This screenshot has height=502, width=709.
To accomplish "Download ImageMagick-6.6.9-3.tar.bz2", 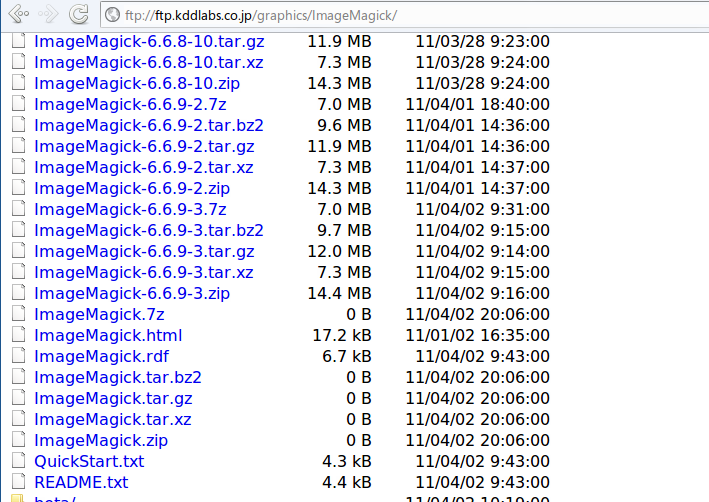I will [x=149, y=231].
